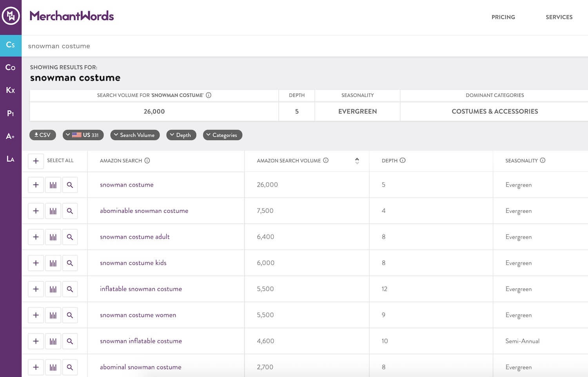Open 'snowman costume women' keyword link
This screenshot has width=588, height=377.
click(x=138, y=315)
